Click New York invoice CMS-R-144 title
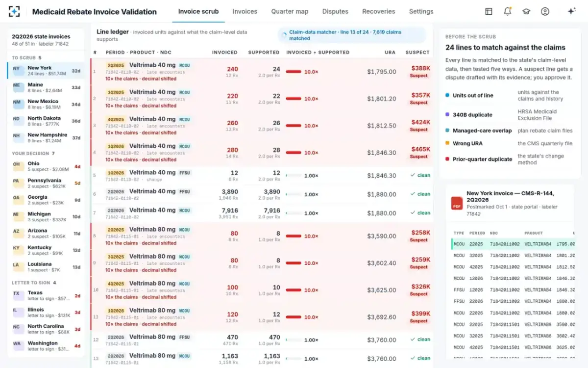Screen dimensions: 588x368 [512, 197]
